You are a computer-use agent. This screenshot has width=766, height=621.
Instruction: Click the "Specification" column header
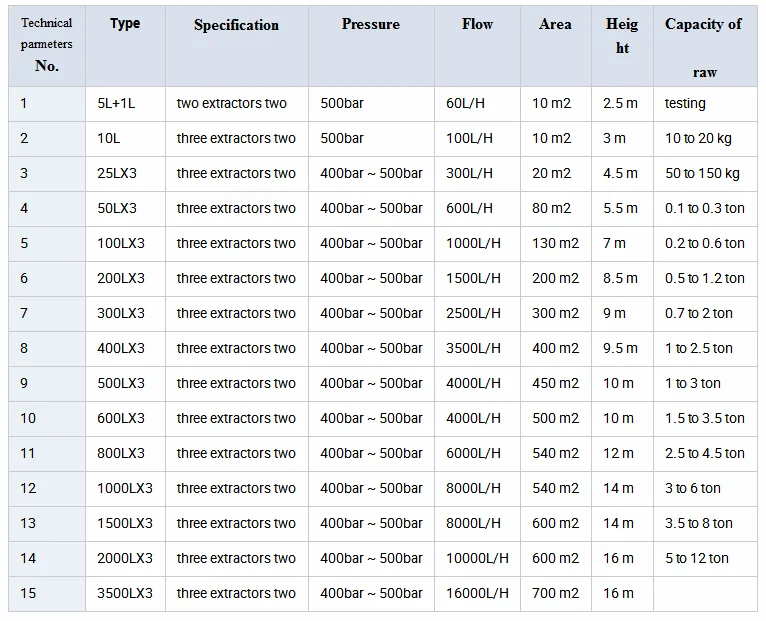click(x=236, y=25)
